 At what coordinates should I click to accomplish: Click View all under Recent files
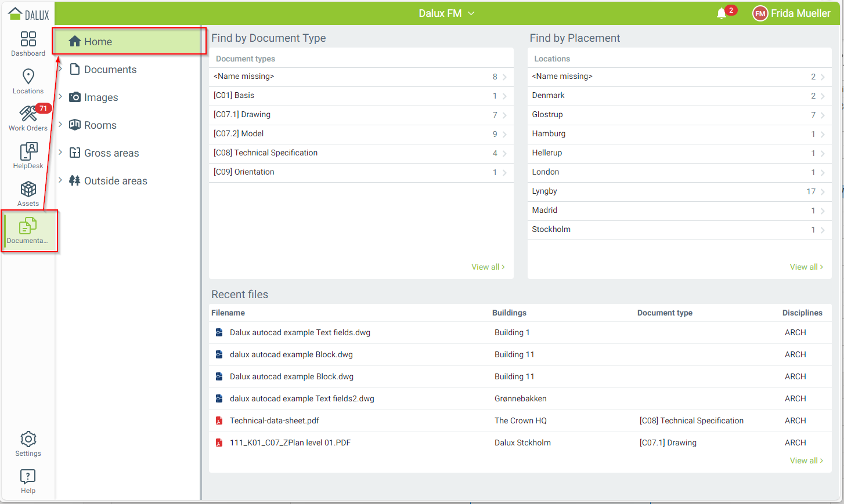806,461
